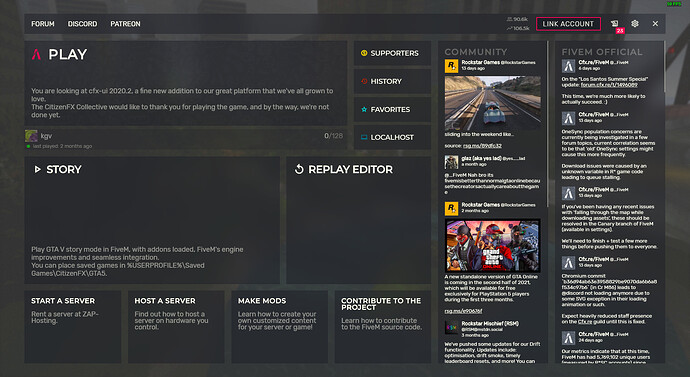Open the Start a Server tile
This screenshot has height=377, width=690.
point(73,326)
